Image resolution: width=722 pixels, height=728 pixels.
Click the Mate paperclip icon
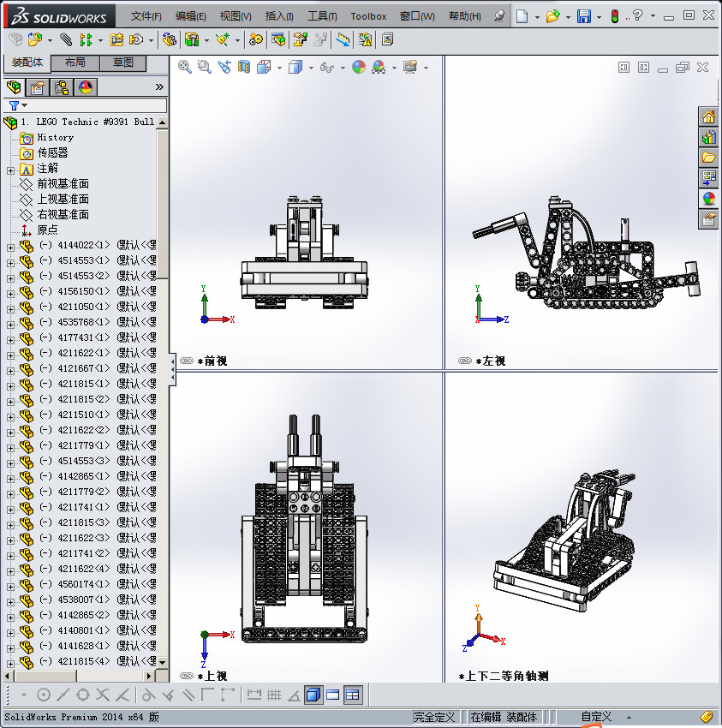click(66, 40)
